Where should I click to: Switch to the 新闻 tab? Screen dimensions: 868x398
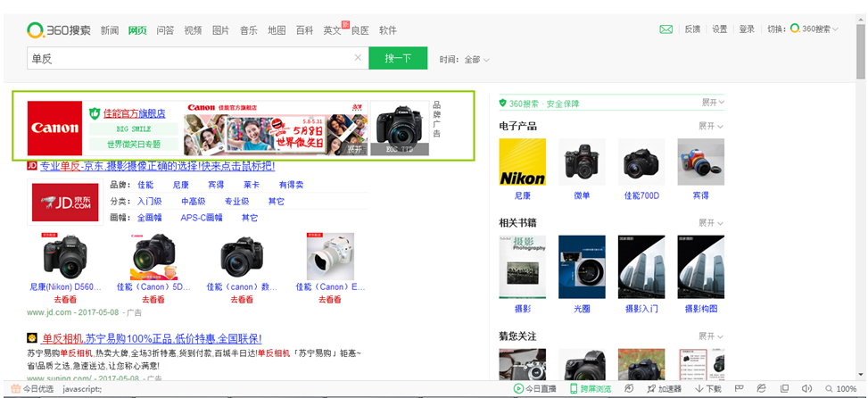coord(109,30)
